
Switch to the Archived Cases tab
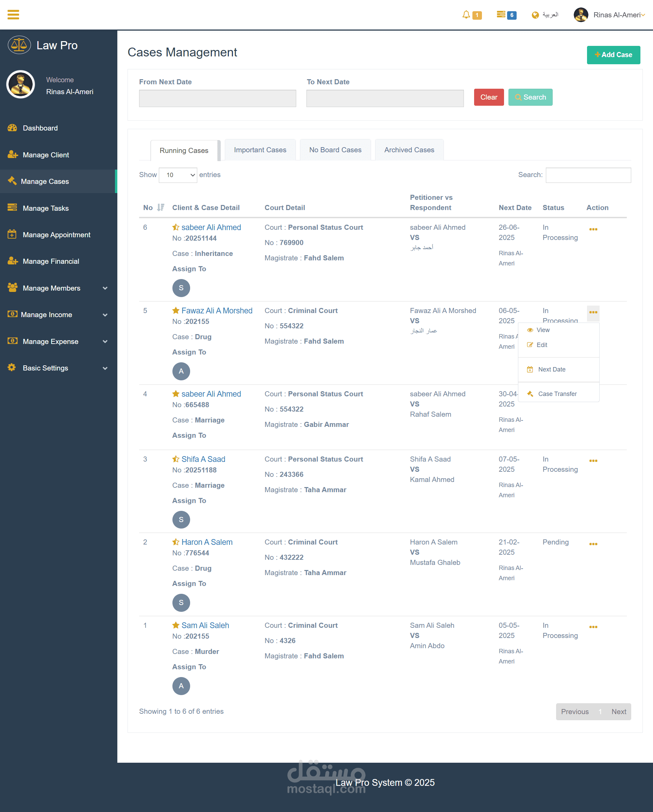tap(409, 150)
